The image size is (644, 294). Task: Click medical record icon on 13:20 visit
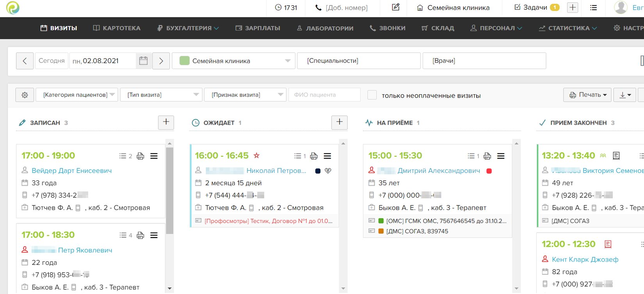coord(616,156)
